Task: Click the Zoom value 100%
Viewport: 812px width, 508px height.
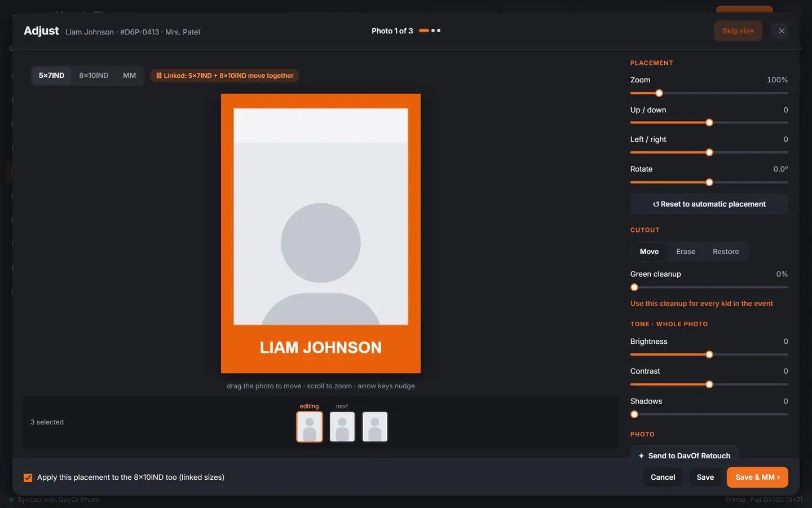Action: click(777, 80)
